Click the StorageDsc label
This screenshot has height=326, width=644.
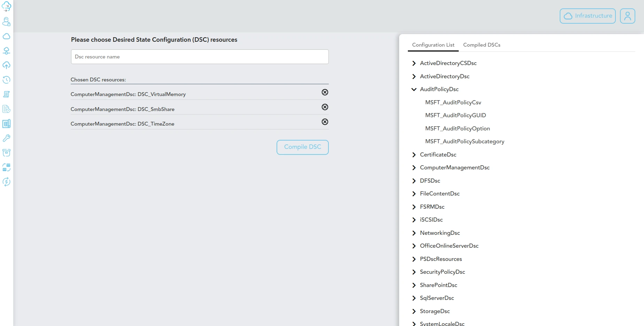pyautogui.click(x=435, y=311)
